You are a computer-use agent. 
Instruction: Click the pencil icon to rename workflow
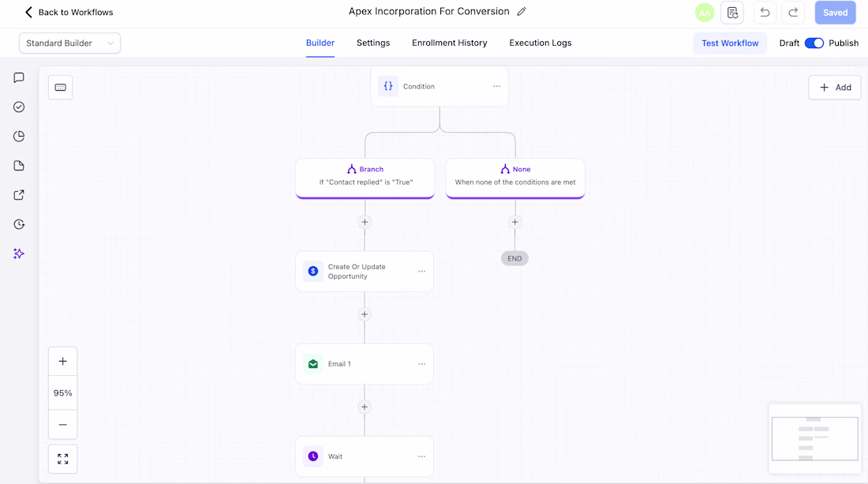[x=522, y=12]
